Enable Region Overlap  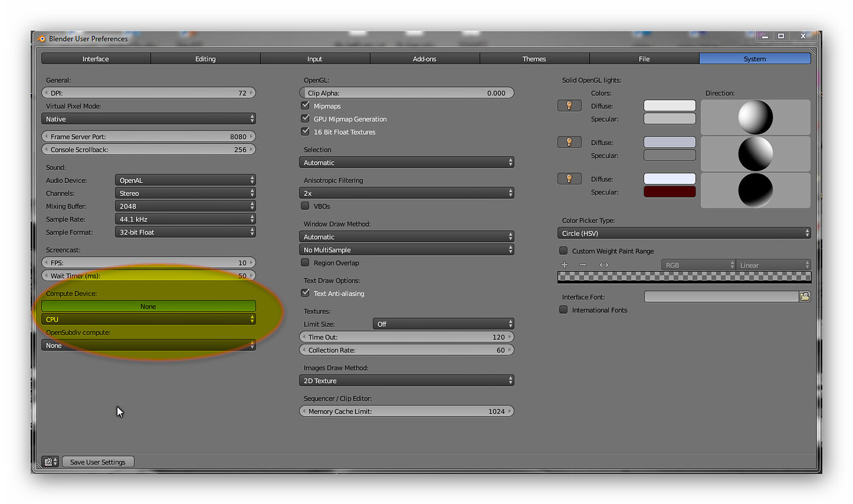[x=305, y=262]
